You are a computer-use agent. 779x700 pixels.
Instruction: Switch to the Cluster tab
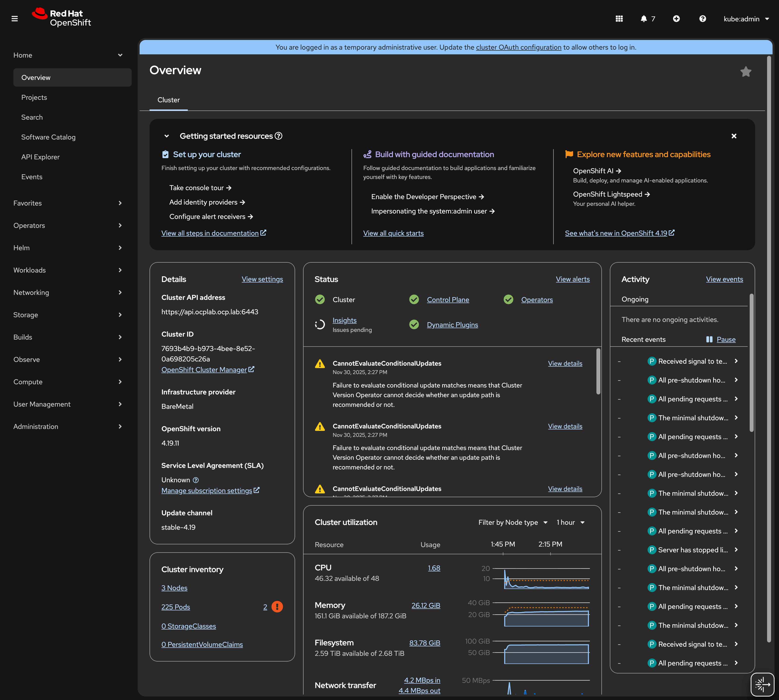click(x=168, y=100)
